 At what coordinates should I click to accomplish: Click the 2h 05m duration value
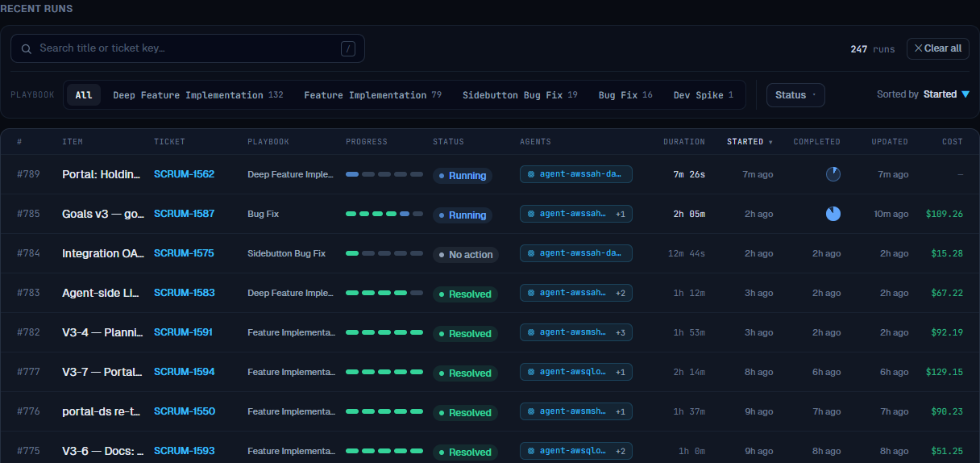[x=689, y=214]
